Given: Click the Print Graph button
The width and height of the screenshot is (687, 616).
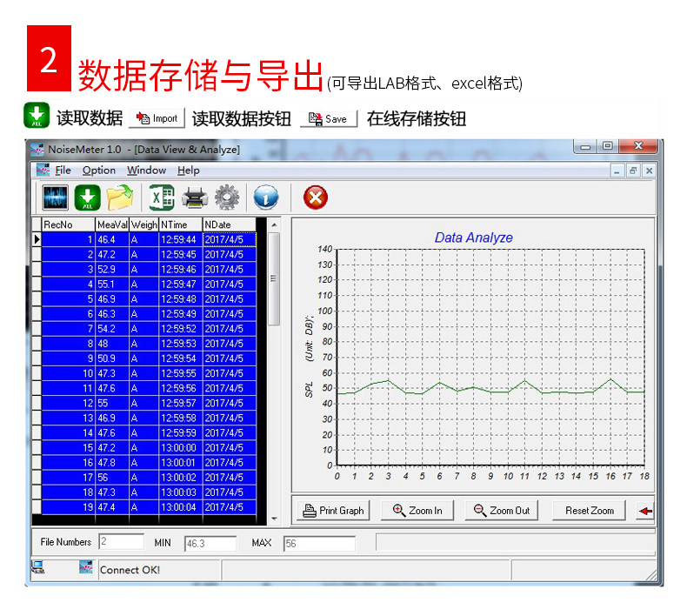Looking at the screenshot, I should tap(333, 511).
